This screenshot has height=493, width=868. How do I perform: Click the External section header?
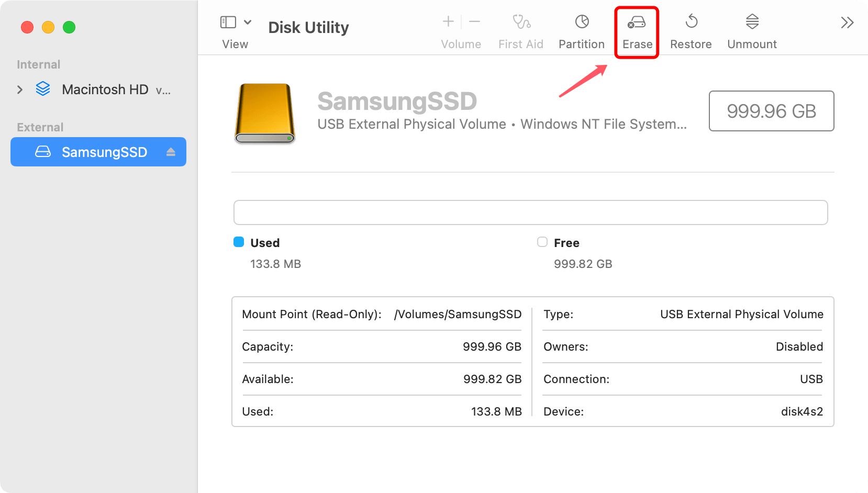click(40, 127)
